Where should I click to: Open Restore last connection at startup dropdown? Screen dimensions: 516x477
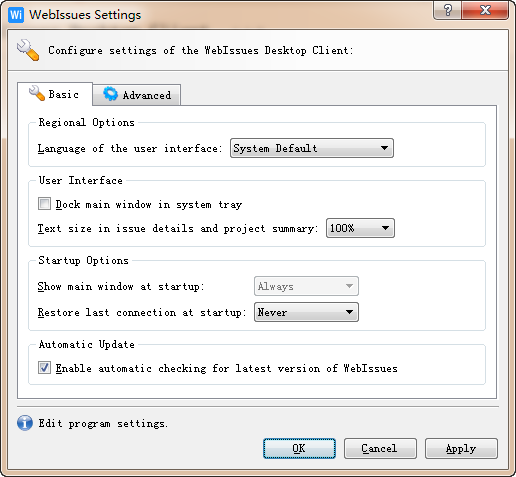306,312
